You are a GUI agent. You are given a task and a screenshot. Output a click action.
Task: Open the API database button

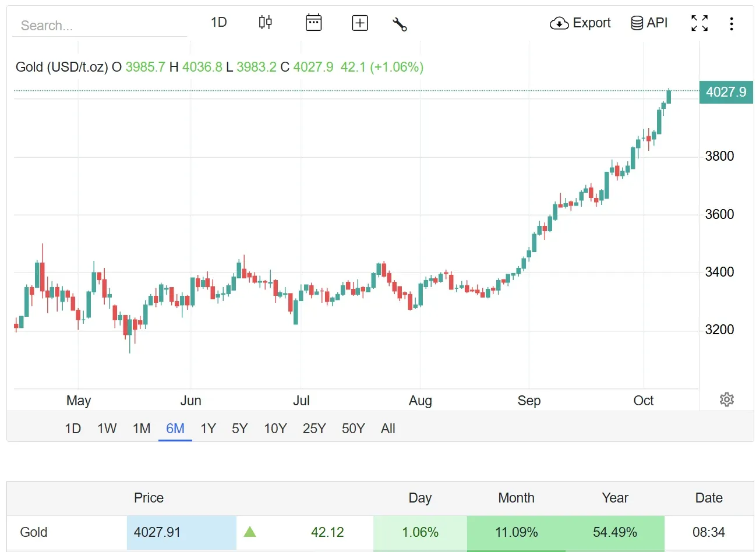point(649,23)
